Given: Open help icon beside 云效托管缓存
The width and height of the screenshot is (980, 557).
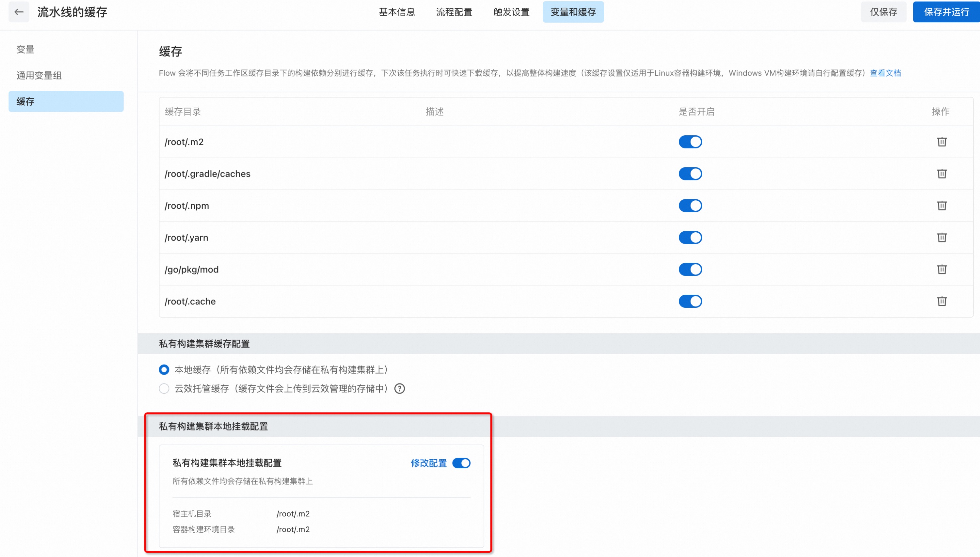Looking at the screenshot, I should click(400, 389).
